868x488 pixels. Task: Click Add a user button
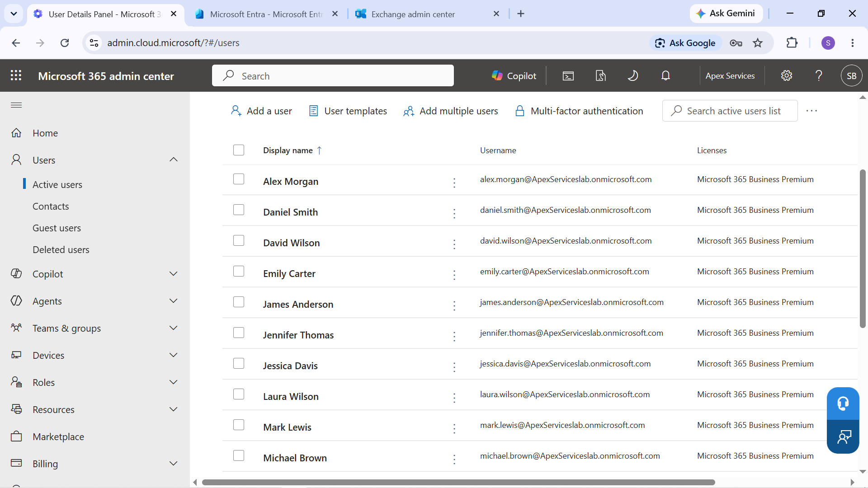(261, 111)
